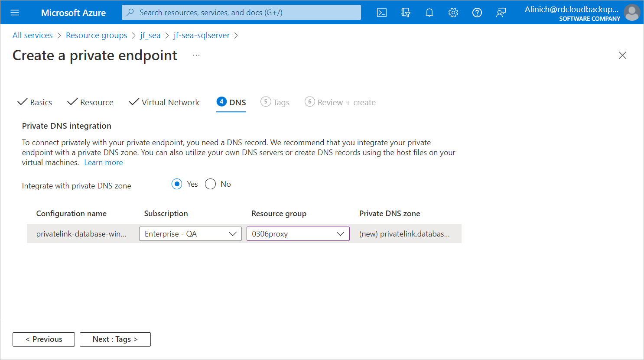Open jf-sea-sqlserver breadcrumb link
Screen dimensions: 644x360
pos(202,36)
